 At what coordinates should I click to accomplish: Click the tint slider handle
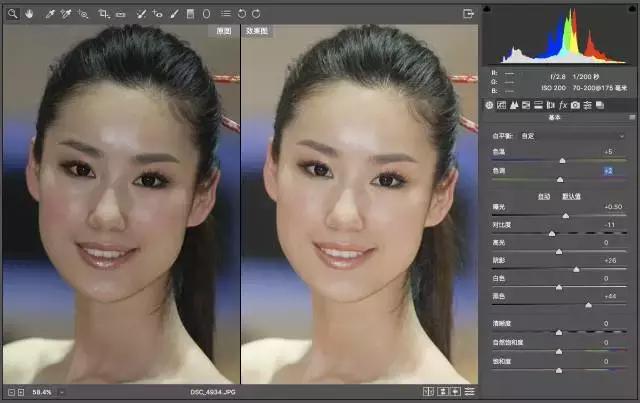pyautogui.click(x=560, y=180)
